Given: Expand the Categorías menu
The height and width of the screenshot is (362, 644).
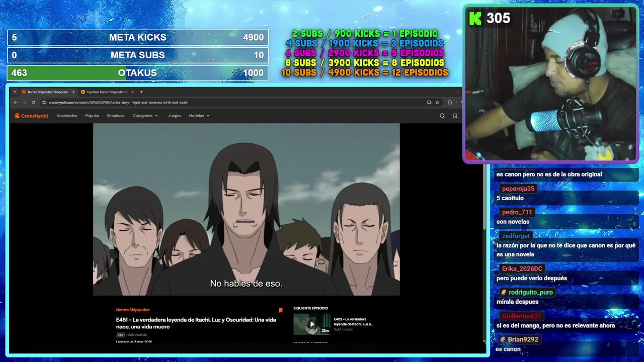Looking at the screenshot, I should (x=145, y=116).
